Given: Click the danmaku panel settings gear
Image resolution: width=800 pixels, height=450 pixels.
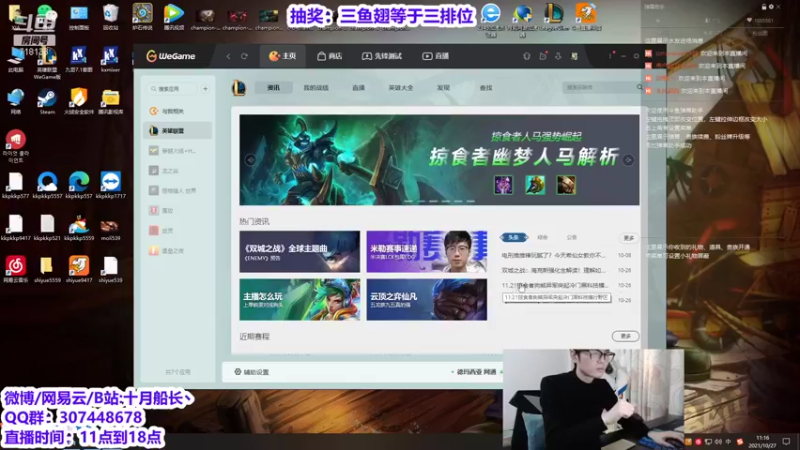Looking at the screenshot, I should click(x=771, y=7).
